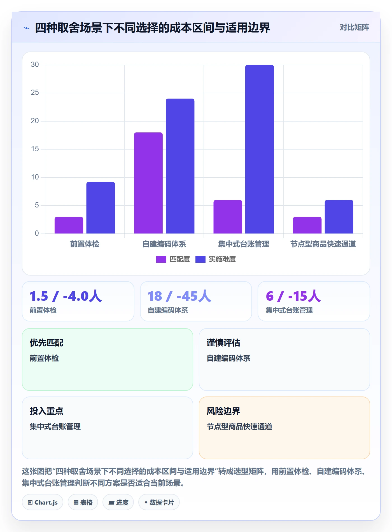Screen dimensions: 392x532
Task: Click the 对比矩阵 label in the header
Action: [354, 27]
